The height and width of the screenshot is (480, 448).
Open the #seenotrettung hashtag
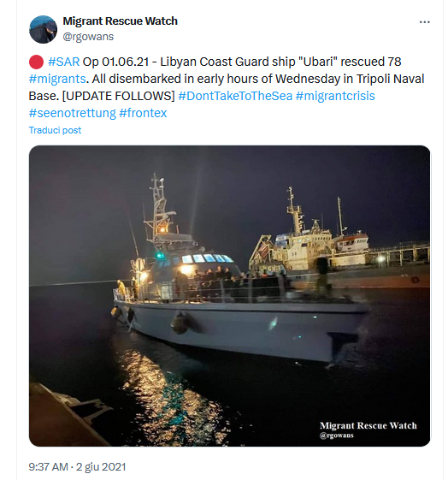click(73, 113)
